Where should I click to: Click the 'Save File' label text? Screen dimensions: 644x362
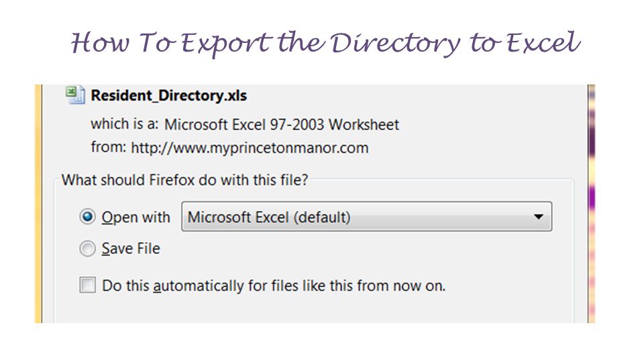[131, 249]
